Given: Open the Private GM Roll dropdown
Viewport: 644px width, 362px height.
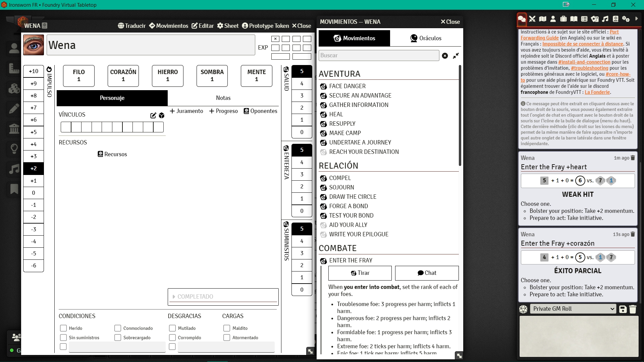Looking at the screenshot, I should (573, 309).
